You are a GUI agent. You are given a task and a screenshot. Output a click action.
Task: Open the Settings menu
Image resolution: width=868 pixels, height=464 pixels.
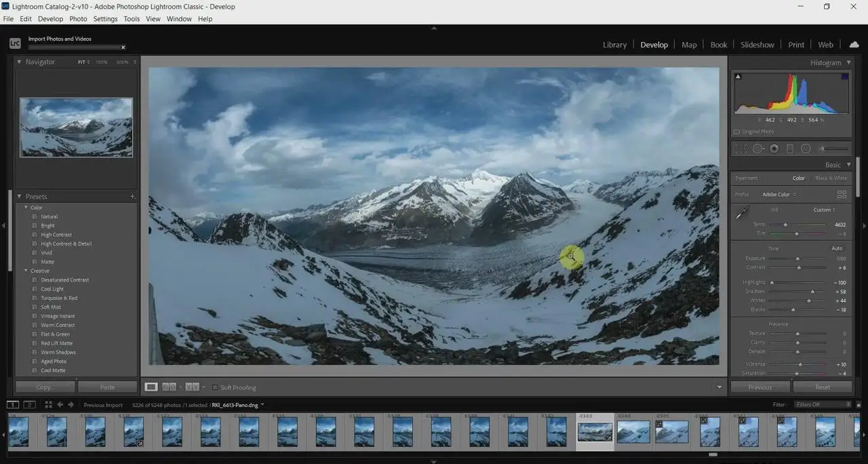[x=105, y=19]
